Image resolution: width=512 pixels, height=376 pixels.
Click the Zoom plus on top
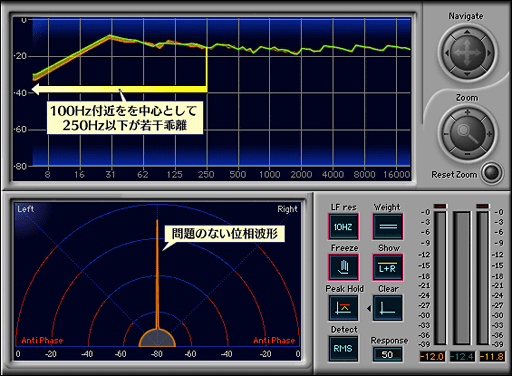(467, 112)
